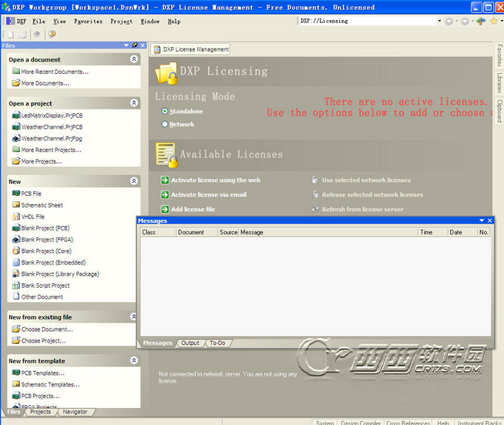The height and width of the screenshot is (425, 504).
Task: Click the LedMatrixDisplay.PrjPCB project icon
Action: [x=16, y=115]
